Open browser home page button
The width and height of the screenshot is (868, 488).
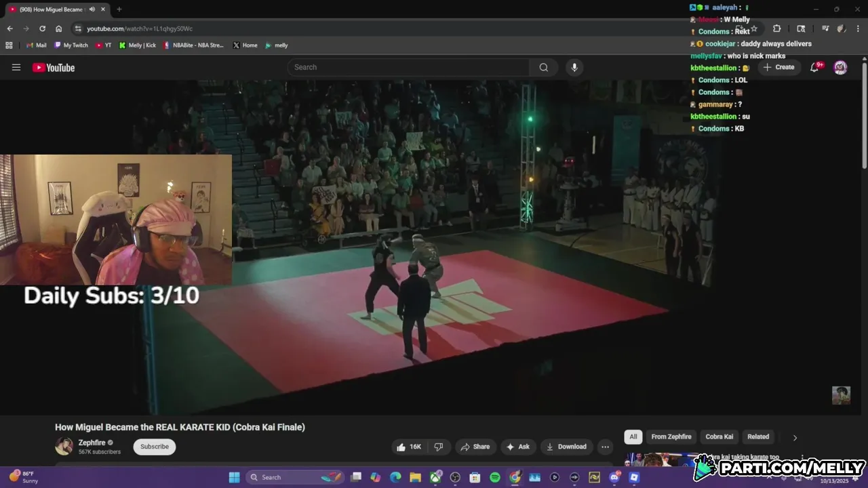(58, 28)
